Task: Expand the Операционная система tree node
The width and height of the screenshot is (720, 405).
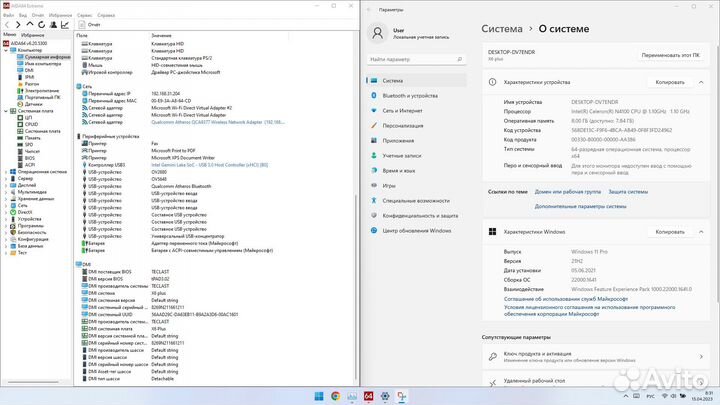Action: [x=4, y=171]
